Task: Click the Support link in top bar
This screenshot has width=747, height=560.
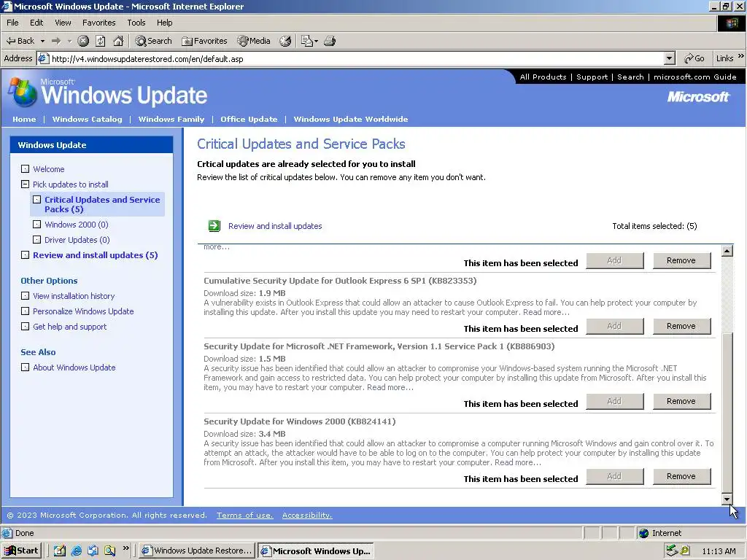Action: pyautogui.click(x=592, y=77)
